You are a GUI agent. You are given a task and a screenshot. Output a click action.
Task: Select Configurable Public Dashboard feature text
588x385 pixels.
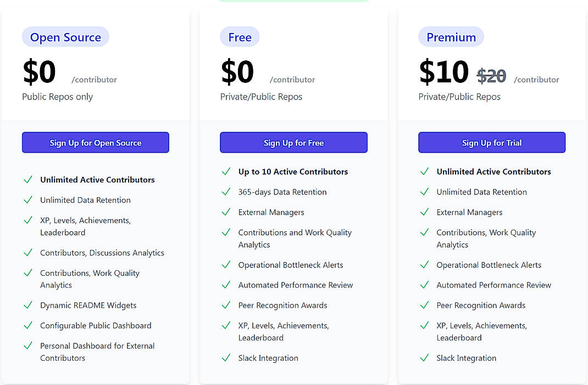[95, 325]
